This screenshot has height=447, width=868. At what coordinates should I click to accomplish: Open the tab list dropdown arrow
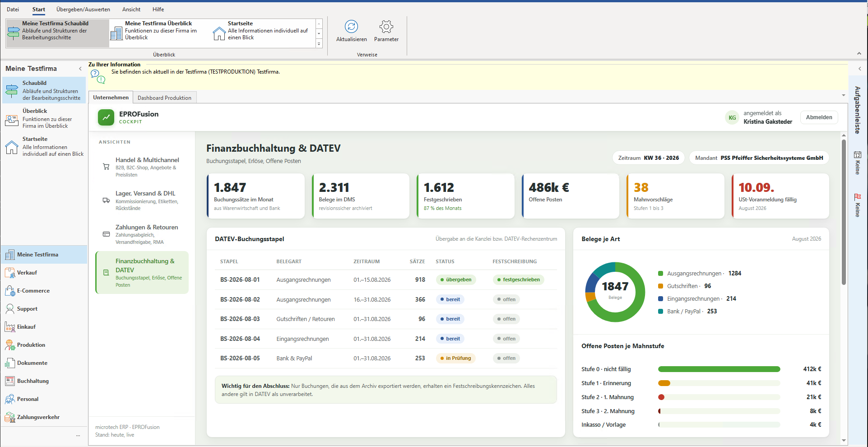click(843, 95)
